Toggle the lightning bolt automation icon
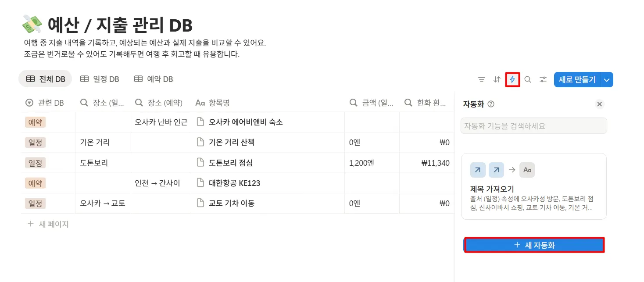The width and height of the screenshot is (644, 282). tap(512, 79)
